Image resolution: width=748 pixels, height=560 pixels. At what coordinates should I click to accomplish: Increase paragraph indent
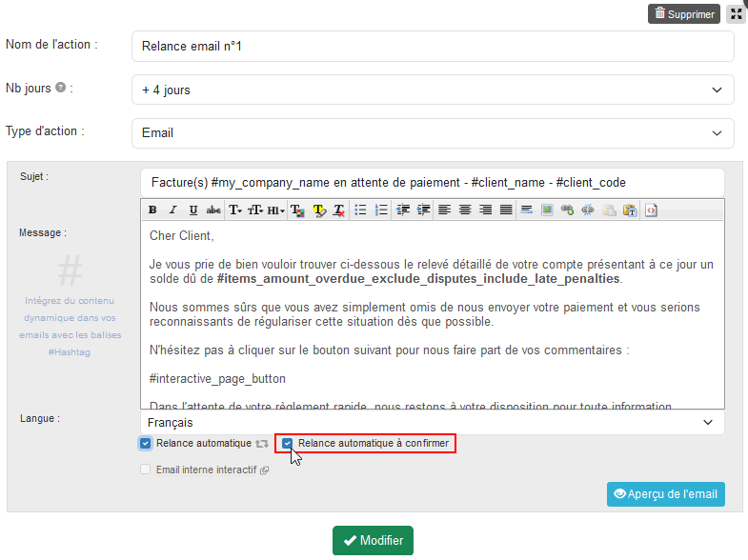click(424, 210)
